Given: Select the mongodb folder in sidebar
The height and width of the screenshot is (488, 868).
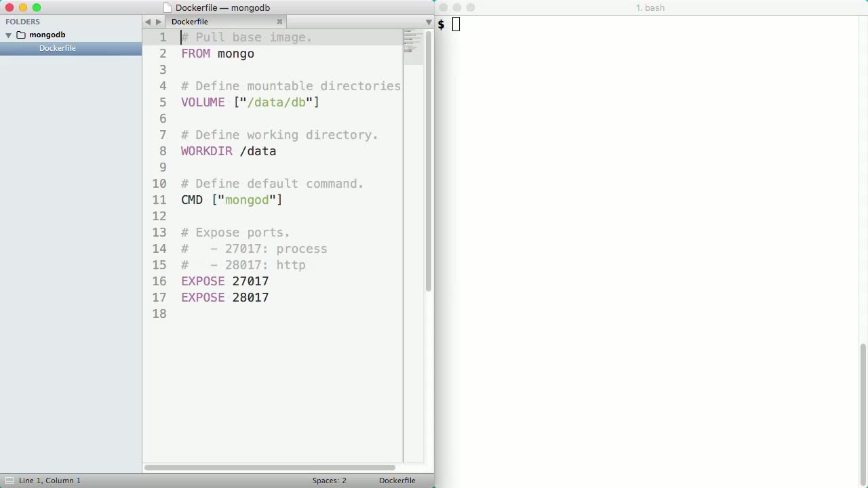Looking at the screenshot, I should (47, 35).
